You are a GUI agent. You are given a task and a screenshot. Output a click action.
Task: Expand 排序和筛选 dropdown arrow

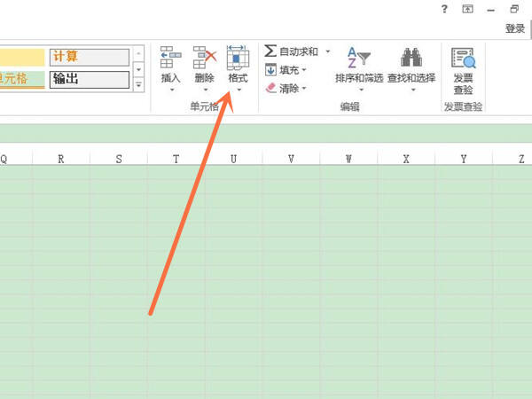[362, 90]
